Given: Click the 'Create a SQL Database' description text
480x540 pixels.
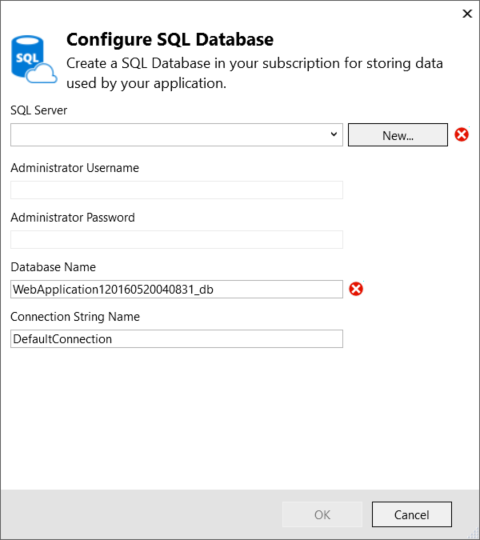Looking at the screenshot, I should tap(254, 73).
